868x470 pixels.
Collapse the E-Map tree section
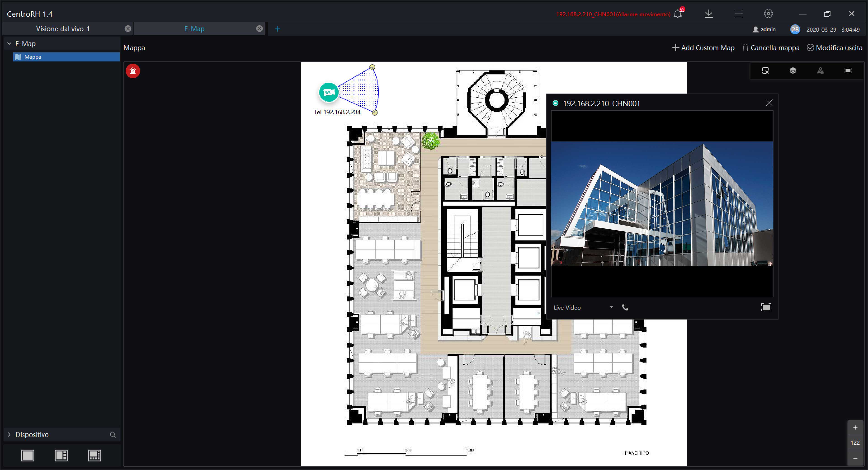[x=9, y=44]
